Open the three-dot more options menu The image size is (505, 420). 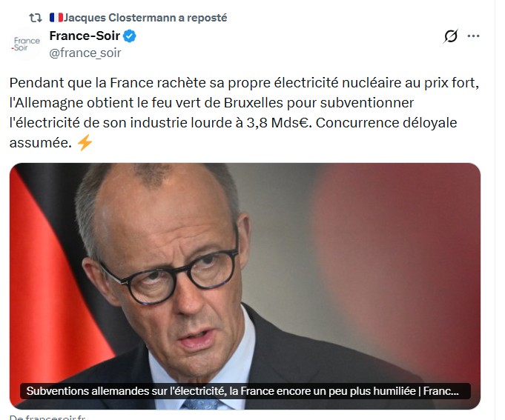[473, 36]
